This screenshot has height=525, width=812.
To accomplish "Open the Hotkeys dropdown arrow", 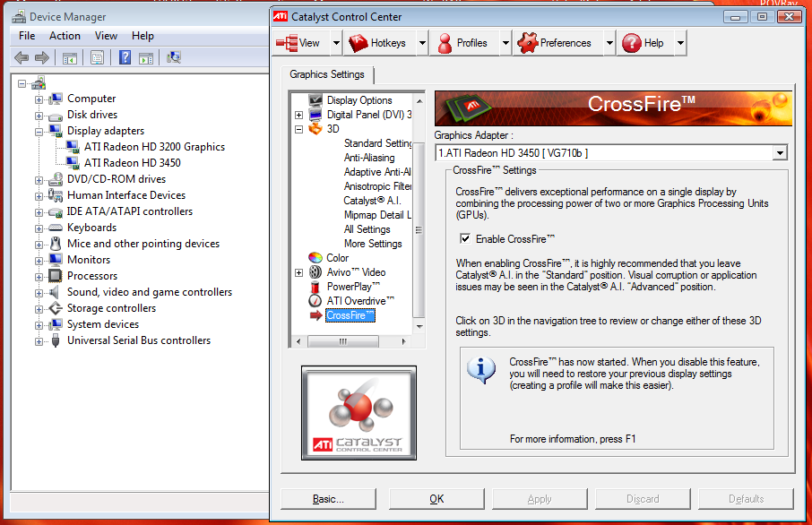I will tap(422, 43).
